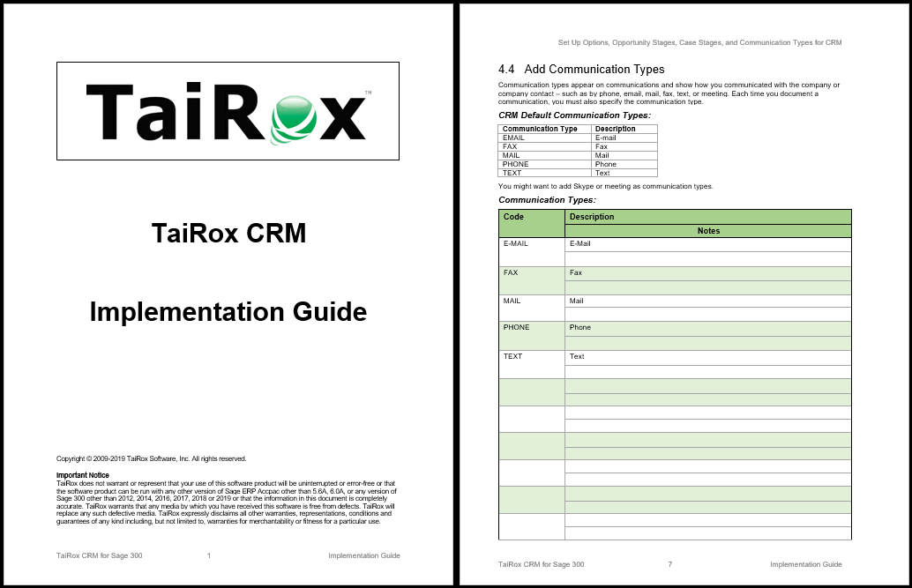
Task: Click the copyright line on the cover page
Action: tap(151, 458)
